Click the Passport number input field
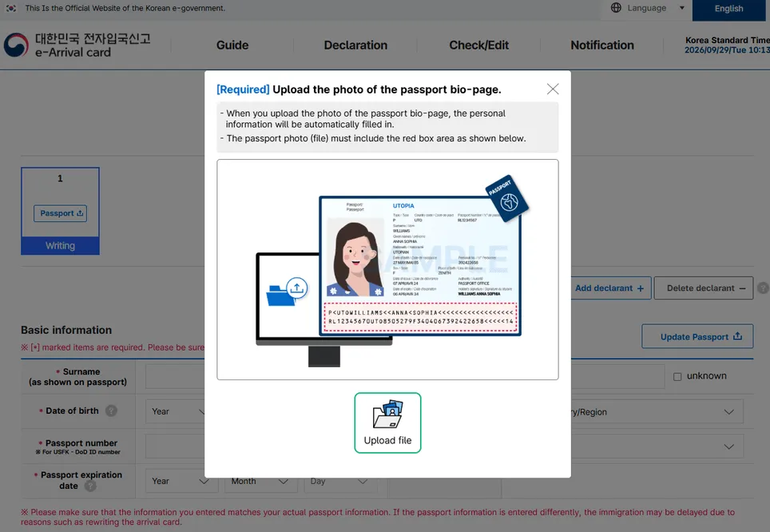 175,446
